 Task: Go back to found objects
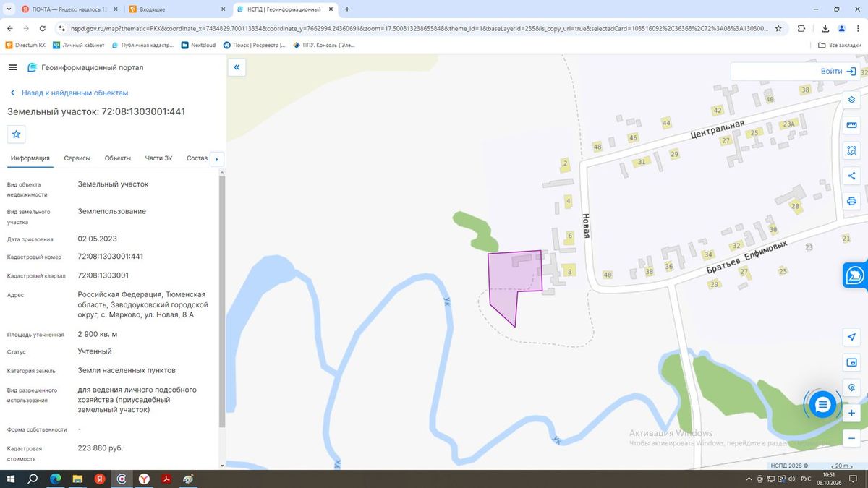pos(69,93)
